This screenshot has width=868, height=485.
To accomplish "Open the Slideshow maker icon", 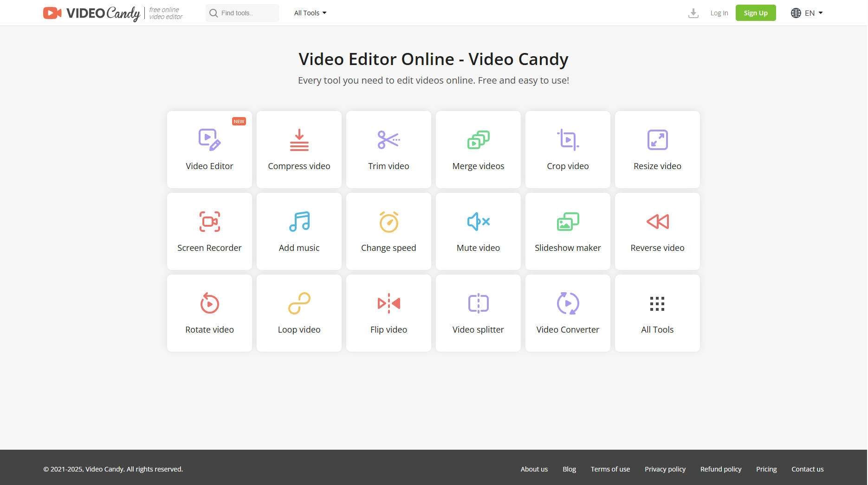I will coord(568,222).
